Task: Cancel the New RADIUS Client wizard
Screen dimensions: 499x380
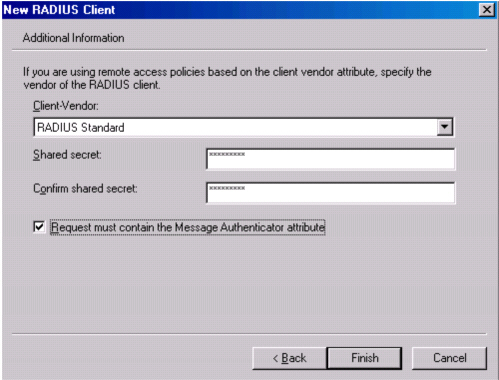Action: [x=449, y=358]
